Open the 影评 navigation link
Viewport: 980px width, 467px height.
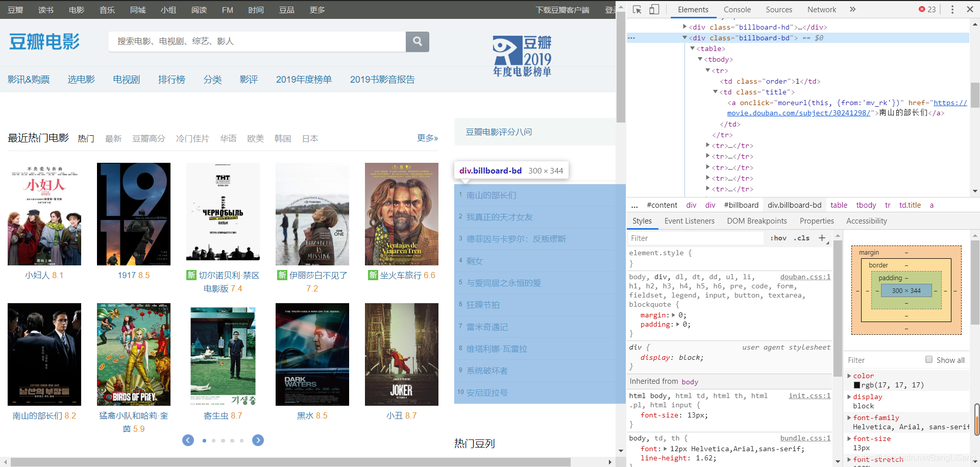tap(249, 80)
